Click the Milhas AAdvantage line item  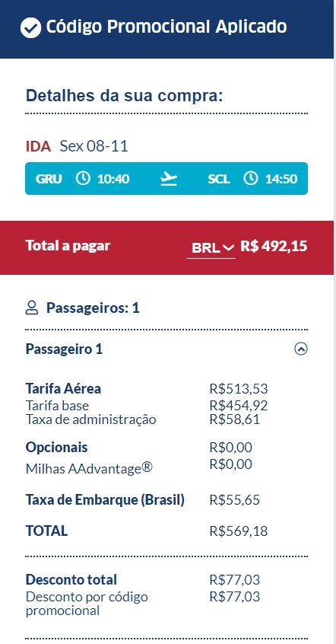pos(89,468)
